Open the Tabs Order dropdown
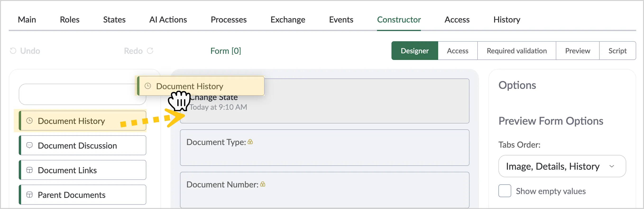This screenshot has height=209, width=644. pos(562,166)
